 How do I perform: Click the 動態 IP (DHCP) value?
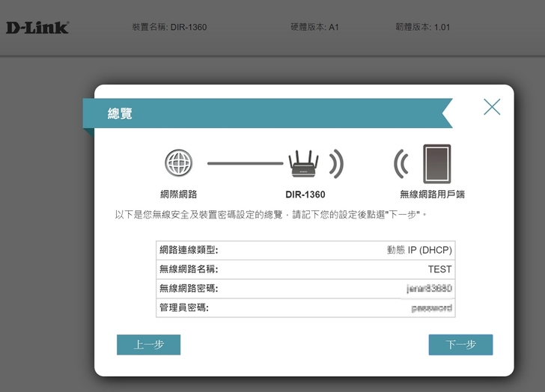[419, 250]
